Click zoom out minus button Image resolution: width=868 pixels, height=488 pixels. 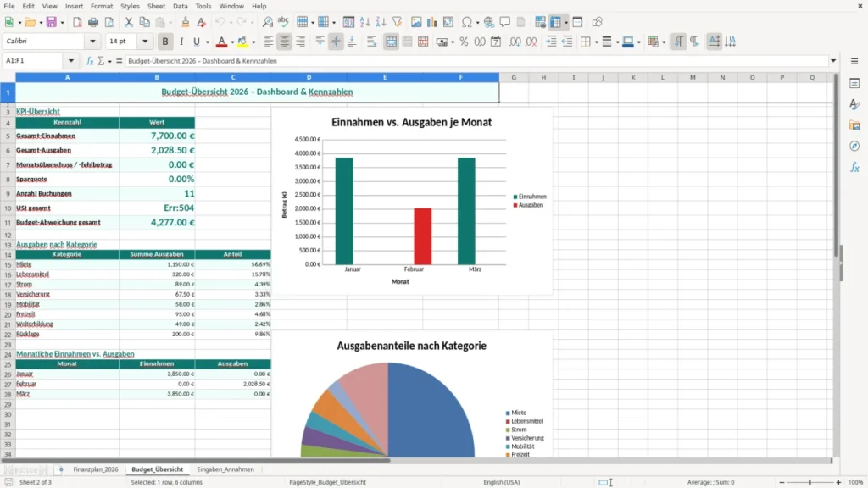tap(782, 482)
